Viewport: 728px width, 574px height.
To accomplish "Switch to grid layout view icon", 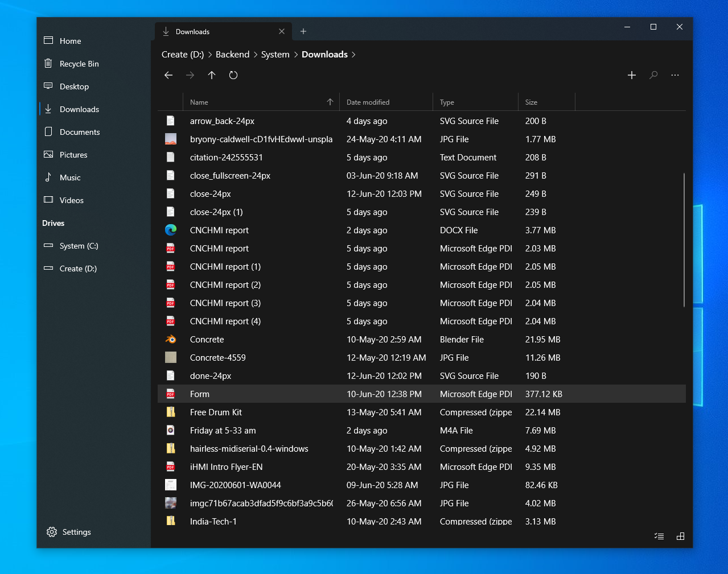I will click(680, 536).
